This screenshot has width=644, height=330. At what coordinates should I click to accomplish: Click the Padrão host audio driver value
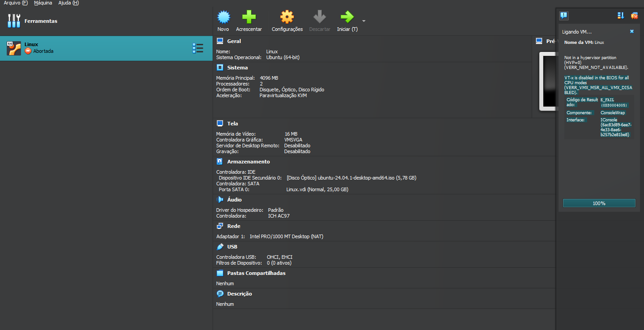point(276,210)
